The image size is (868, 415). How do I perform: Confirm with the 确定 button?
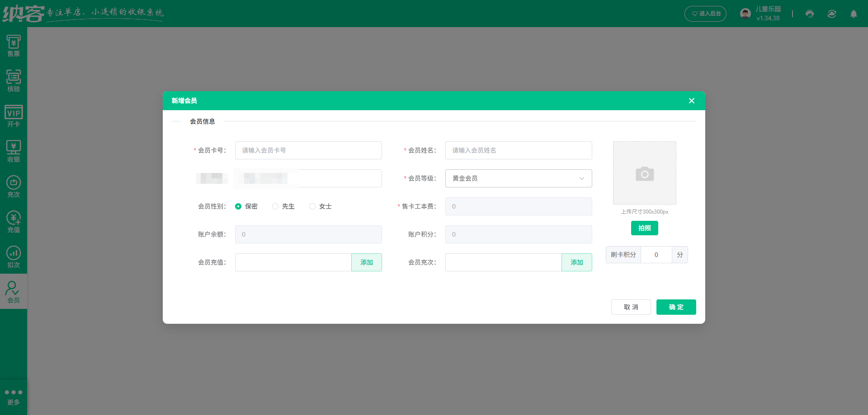pyautogui.click(x=676, y=307)
